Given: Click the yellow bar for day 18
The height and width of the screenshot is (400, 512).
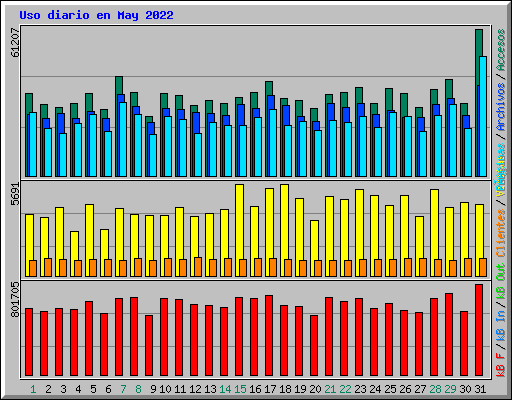Looking at the screenshot, I should point(284,230).
